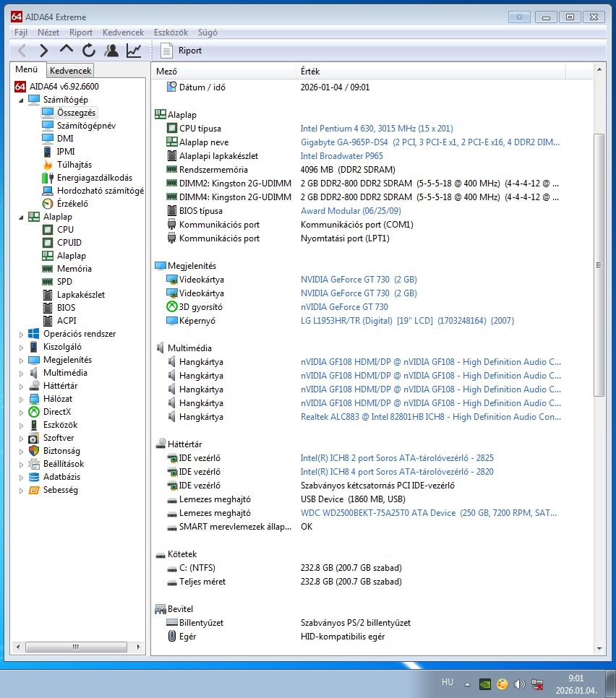Open the Award Modular BIOS link

pos(351,211)
